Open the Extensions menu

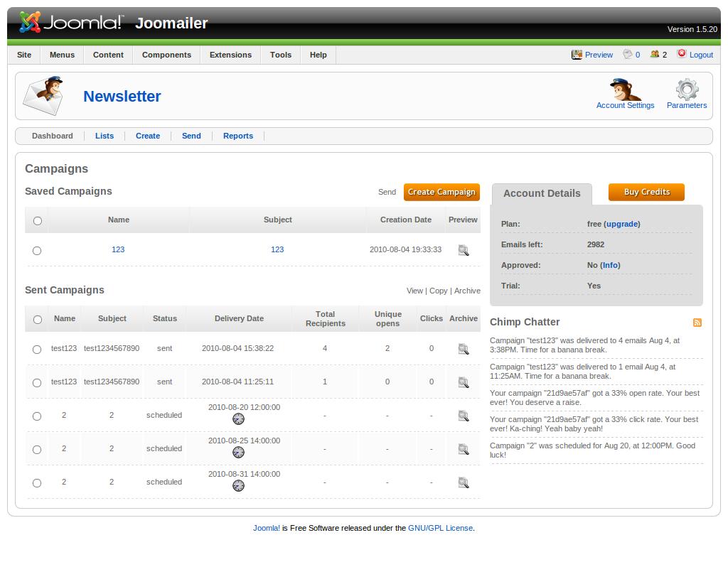pyautogui.click(x=231, y=55)
